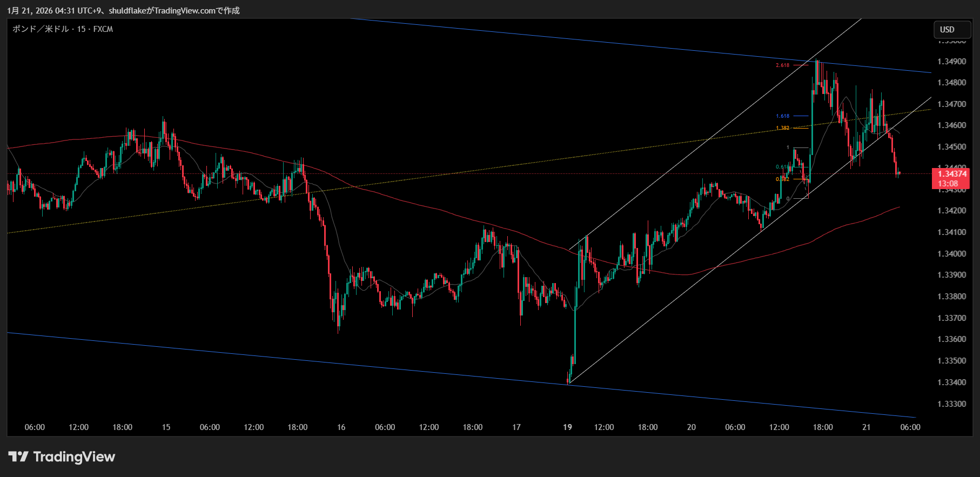Click the 15 date on time axis

166,427
